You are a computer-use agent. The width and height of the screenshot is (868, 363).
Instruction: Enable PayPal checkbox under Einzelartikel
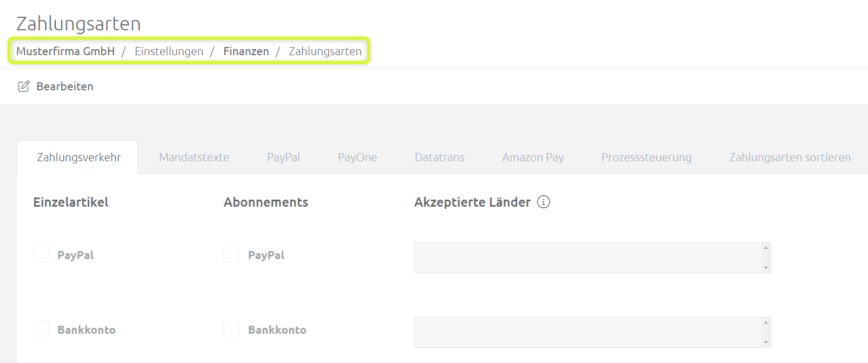pyautogui.click(x=41, y=254)
